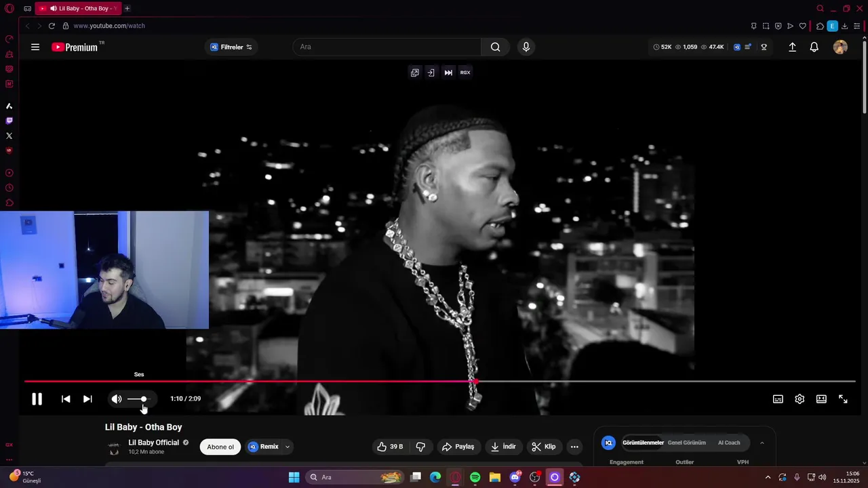Click the volume slider handle
Image resolution: width=868 pixels, height=488 pixels.
(143, 399)
